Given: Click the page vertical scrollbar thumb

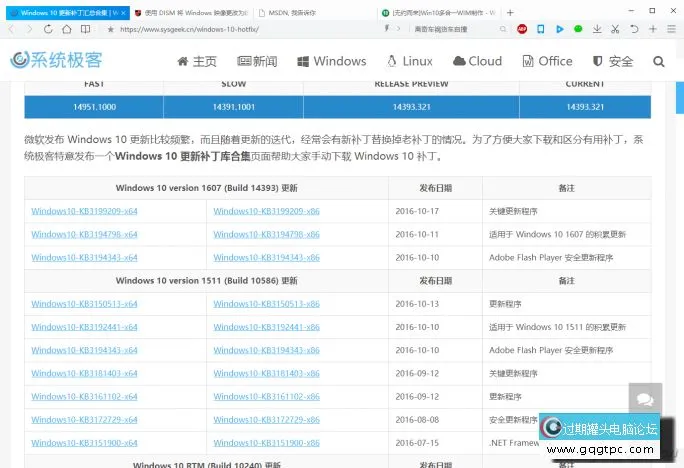Looking at the screenshot, I should [680, 97].
